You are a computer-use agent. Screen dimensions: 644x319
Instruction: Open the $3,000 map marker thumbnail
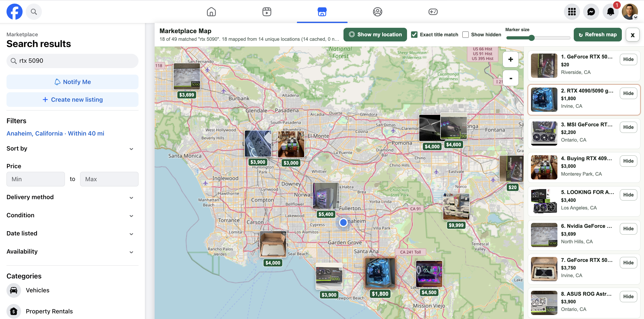[x=291, y=144]
